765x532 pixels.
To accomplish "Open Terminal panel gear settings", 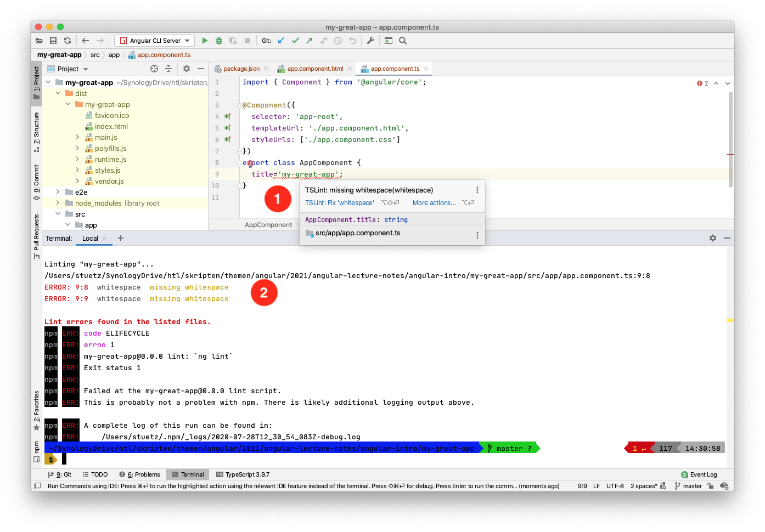I will pos(713,238).
